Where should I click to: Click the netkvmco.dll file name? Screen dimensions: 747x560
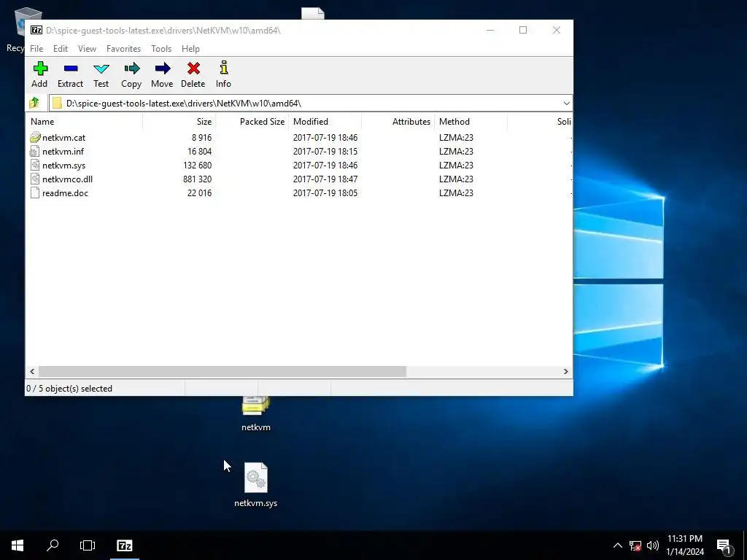(67, 179)
